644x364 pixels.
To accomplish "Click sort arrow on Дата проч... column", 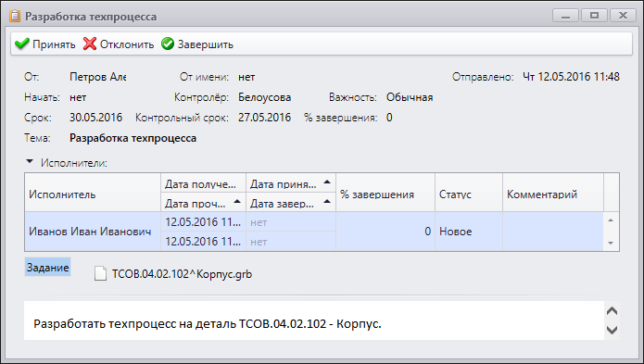I will tap(237, 201).
